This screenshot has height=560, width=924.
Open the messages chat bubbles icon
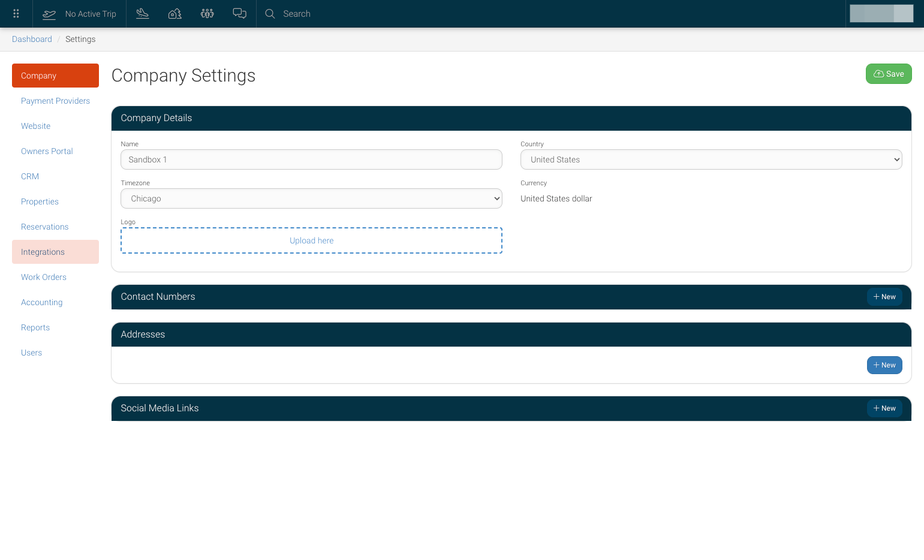click(x=240, y=14)
